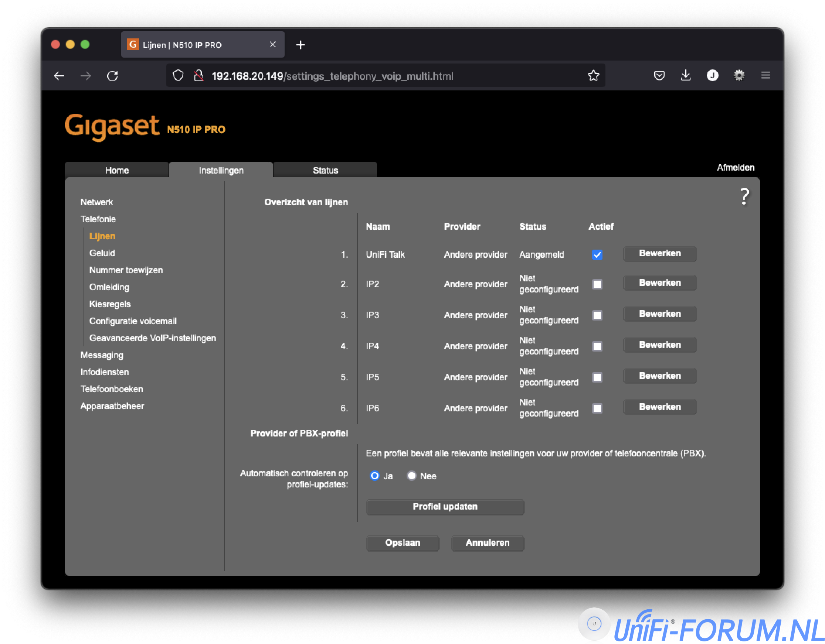The height and width of the screenshot is (644, 825).
Task: Open the browser downloads icon
Action: click(686, 75)
